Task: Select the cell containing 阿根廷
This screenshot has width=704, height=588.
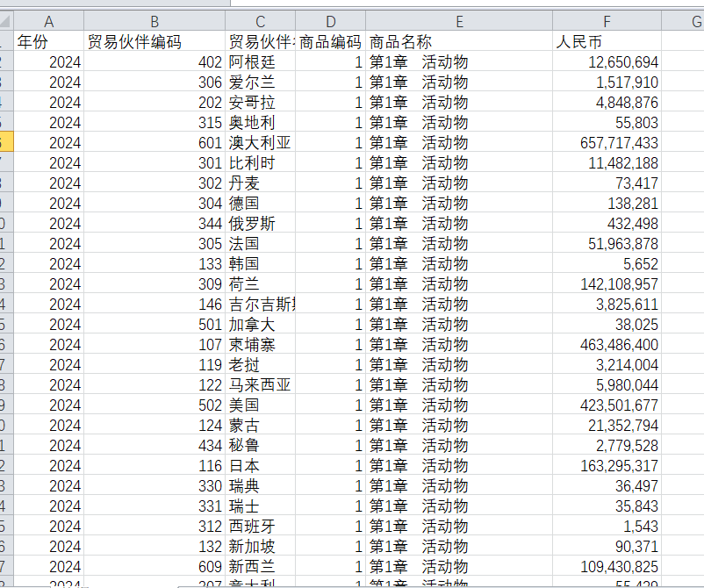Action: 260,61
